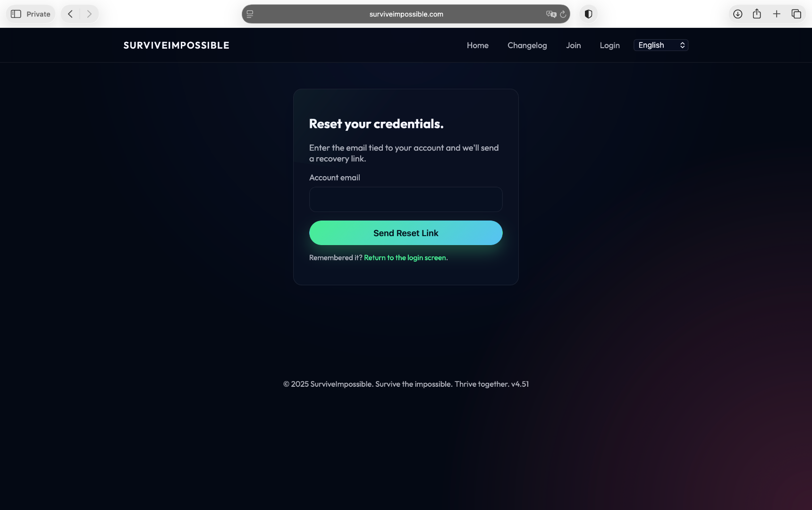This screenshot has height=510, width=812.
Task: Show downloads with the download icon
Action: 738,14
